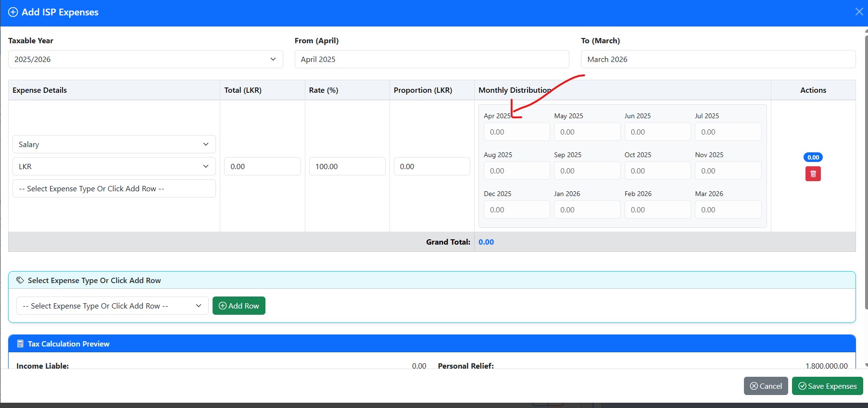868x408 pixels.
Task: Select the Oct 2025 amount field
Action: [657, 171]
